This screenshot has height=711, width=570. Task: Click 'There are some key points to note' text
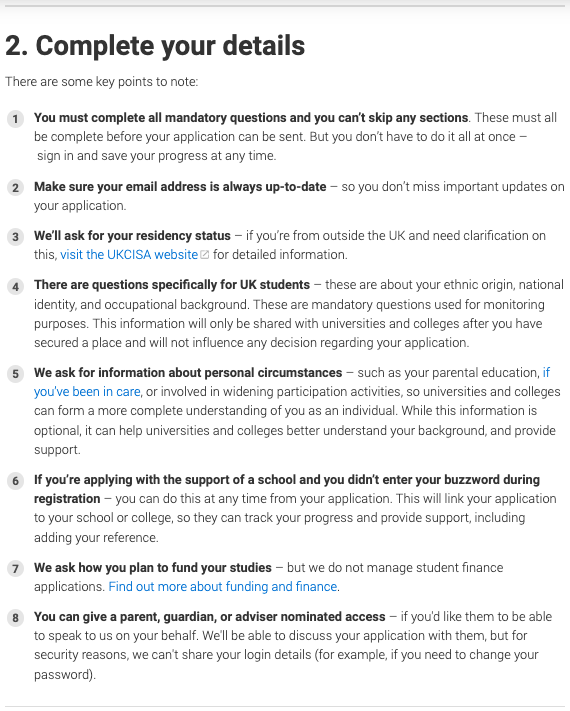(x=102, y=82)
